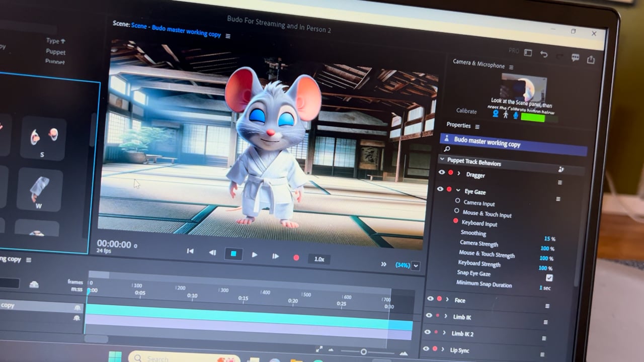Arm Camera Input for Eye Gaze
This screenshot has width=644, height=362.
coord(457,201)
